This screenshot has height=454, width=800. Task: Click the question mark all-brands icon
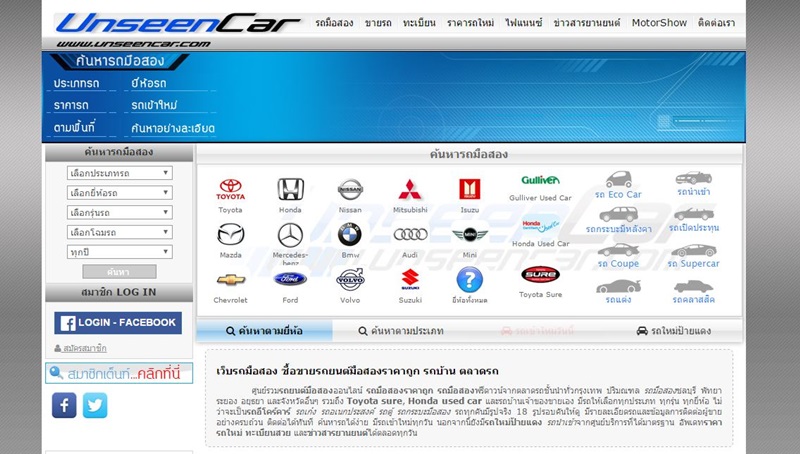[469, 280]
